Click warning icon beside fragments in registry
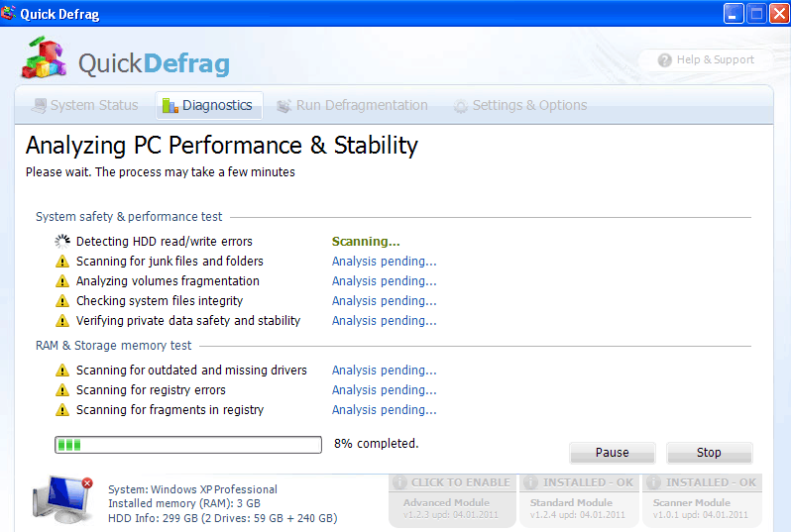791x532 pixels. pyautogui.click(x=62, y=410)
